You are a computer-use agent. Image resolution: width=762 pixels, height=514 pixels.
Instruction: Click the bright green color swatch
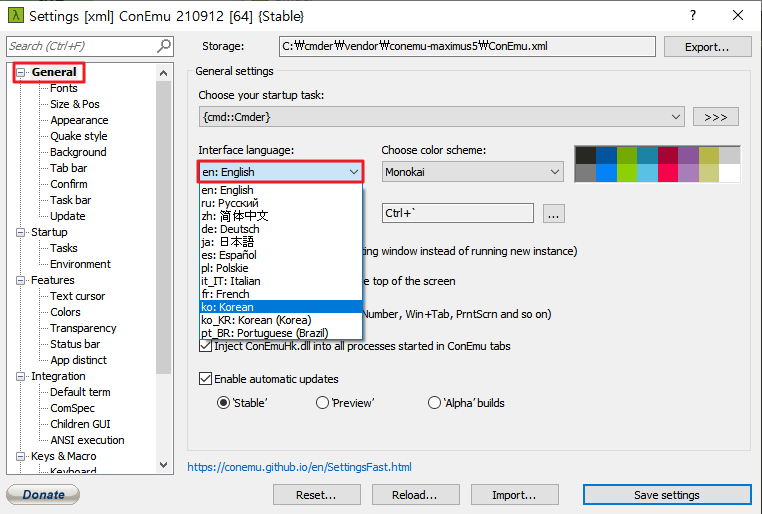(x=627, y=172)
